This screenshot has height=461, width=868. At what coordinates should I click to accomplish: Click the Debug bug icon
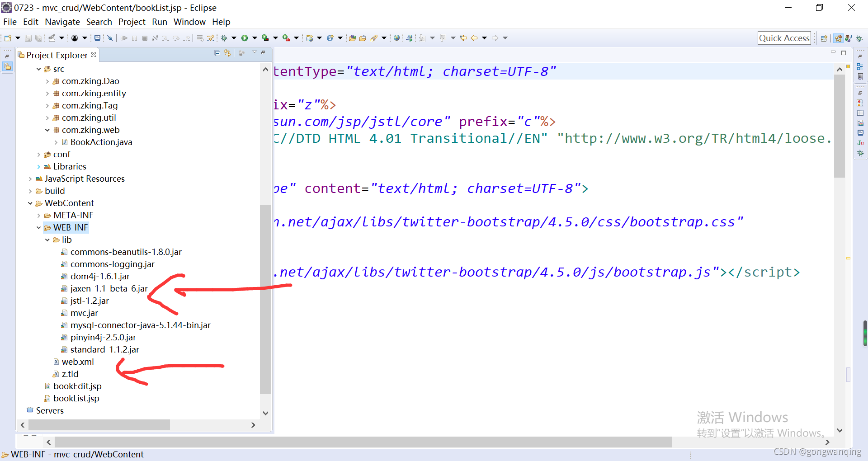pyautogui.click(x=224, y=38)
